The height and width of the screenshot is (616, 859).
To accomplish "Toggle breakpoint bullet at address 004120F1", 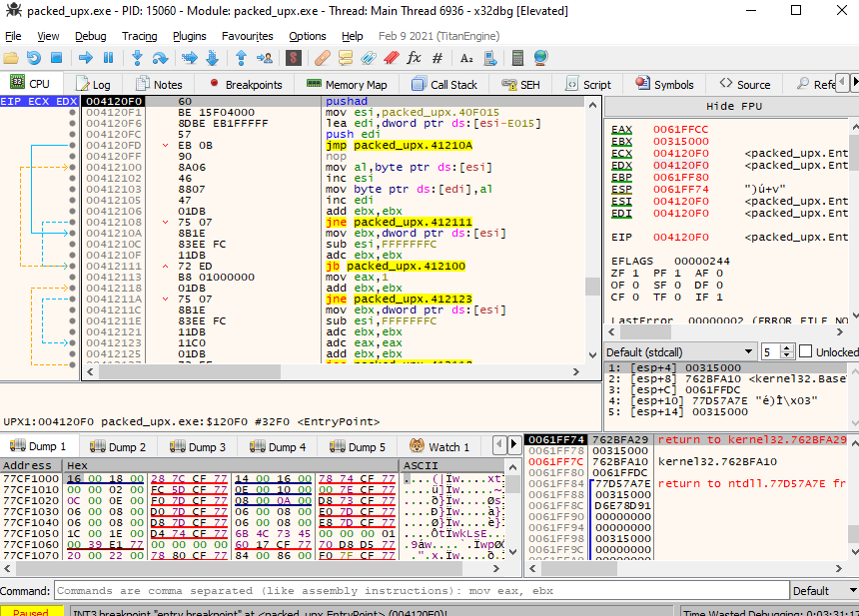I will (72, 112).
